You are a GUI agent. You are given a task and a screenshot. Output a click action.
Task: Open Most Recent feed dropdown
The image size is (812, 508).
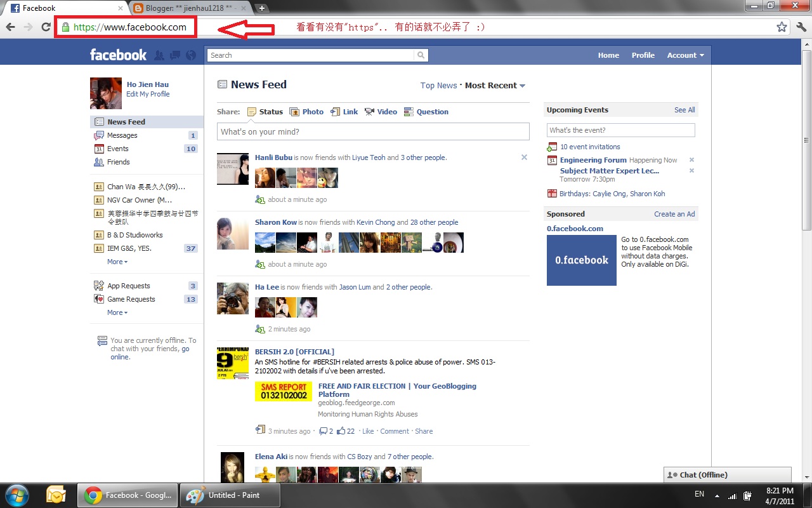tap(495, 86)
